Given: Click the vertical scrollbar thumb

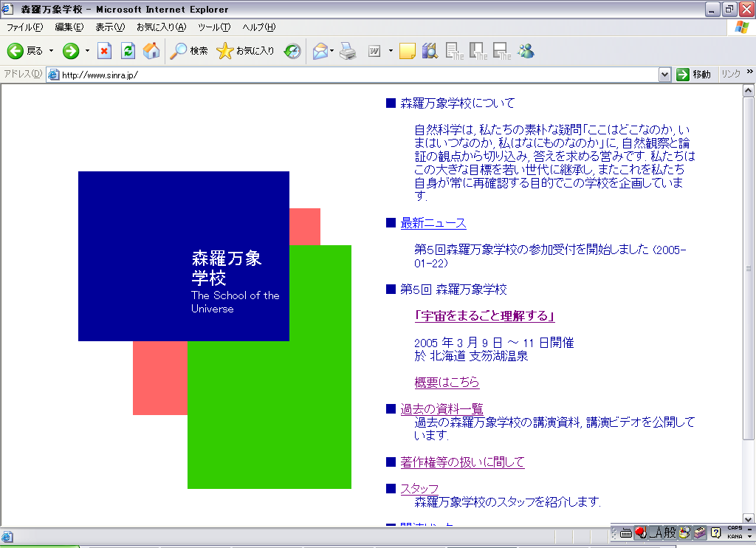Looking at the screenshot, I should tap(749, 268).
